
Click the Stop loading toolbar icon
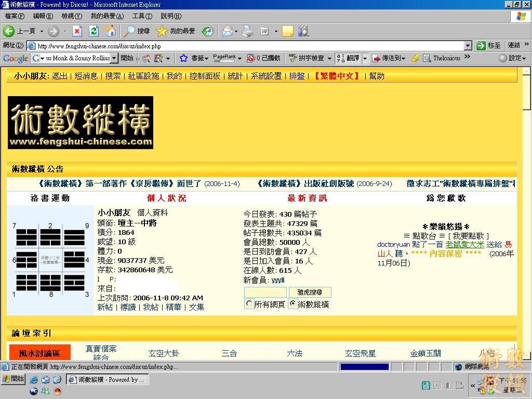tap(77, 31)
